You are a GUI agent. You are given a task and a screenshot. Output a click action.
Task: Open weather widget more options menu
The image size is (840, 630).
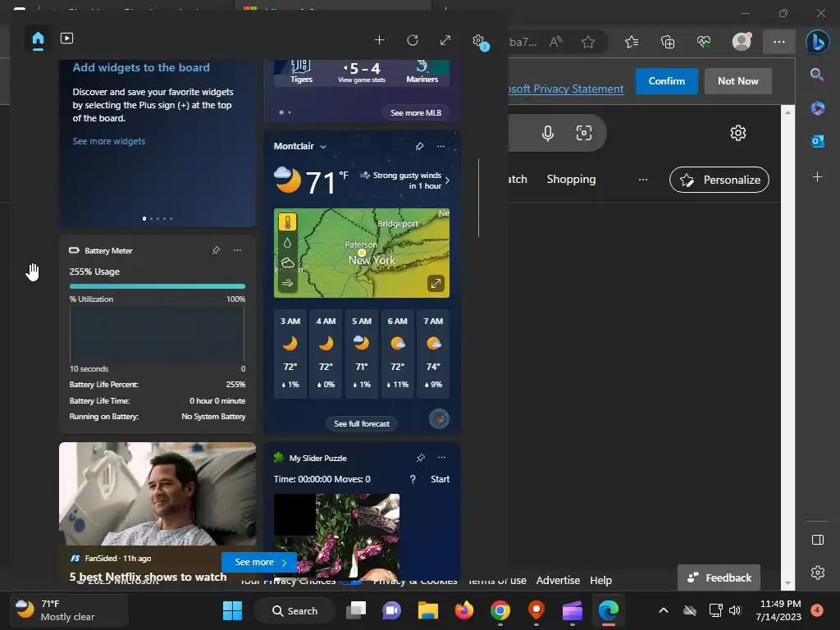pyautogui.click(x=441, y=146)
